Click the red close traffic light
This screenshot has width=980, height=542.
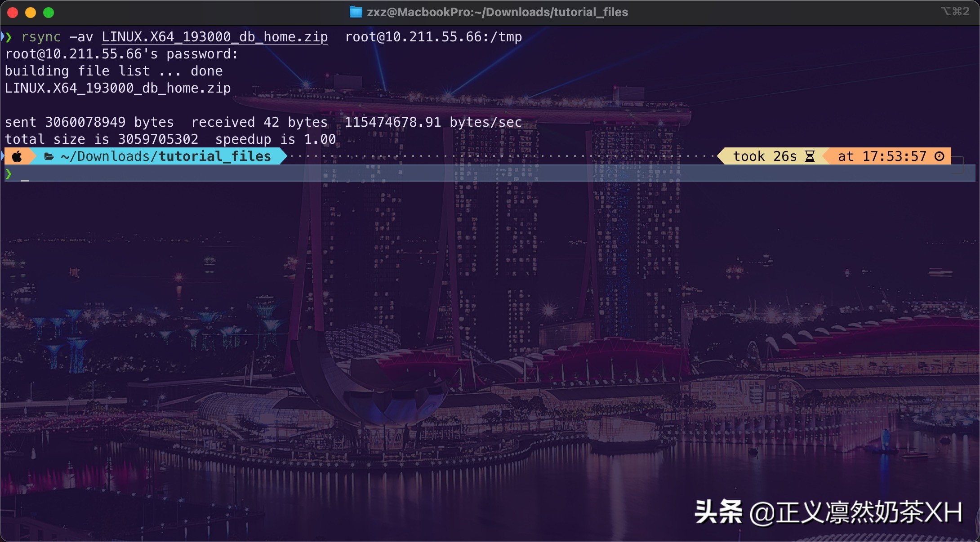pos(13,13)
